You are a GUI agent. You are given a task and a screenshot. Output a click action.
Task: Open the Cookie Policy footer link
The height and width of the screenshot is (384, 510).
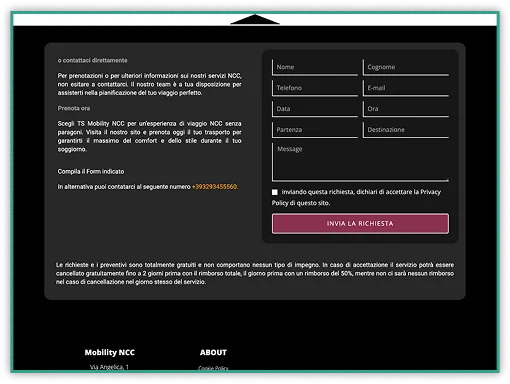pyautogui.click(x=213, y=368)
